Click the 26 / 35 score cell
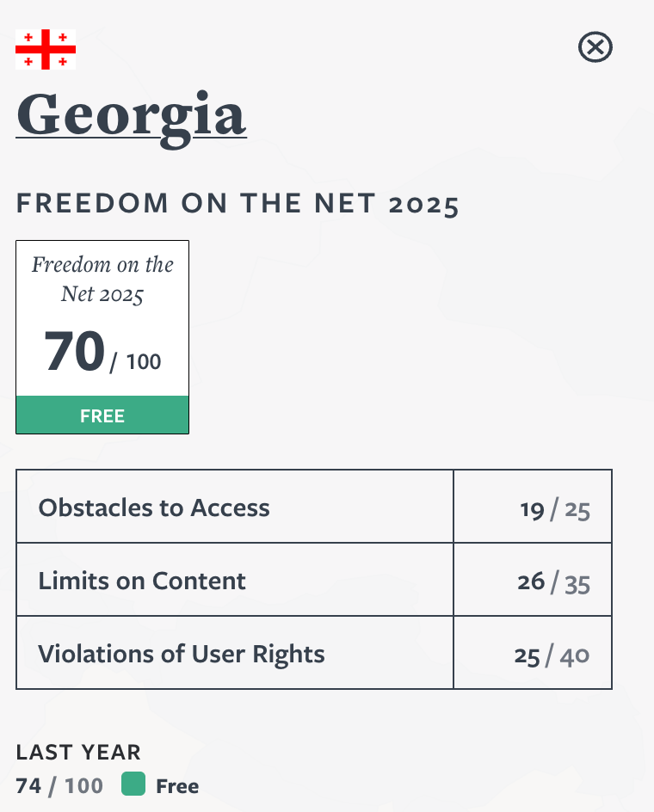 [x=553, y=582]
